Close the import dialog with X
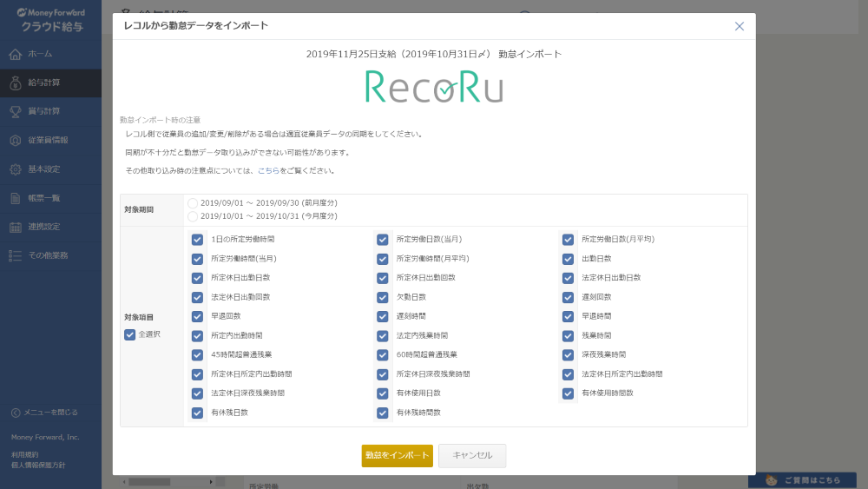Image resolution: width=868 pixels, height=489 pixels. pos(739,26)
